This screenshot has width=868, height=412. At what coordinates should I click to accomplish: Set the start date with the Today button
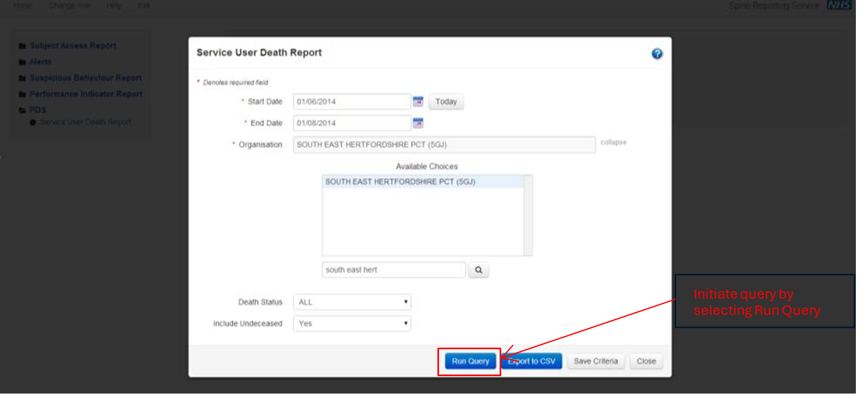point(446,102)
